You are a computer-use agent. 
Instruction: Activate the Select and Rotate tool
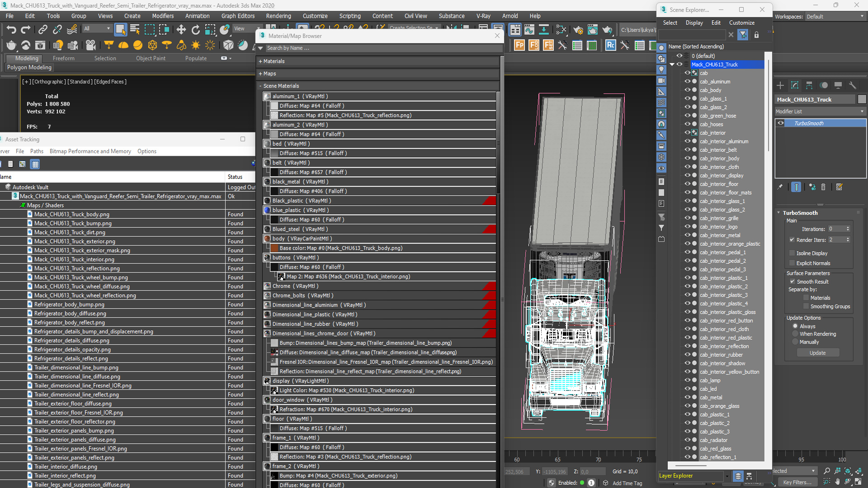[195, 30]
